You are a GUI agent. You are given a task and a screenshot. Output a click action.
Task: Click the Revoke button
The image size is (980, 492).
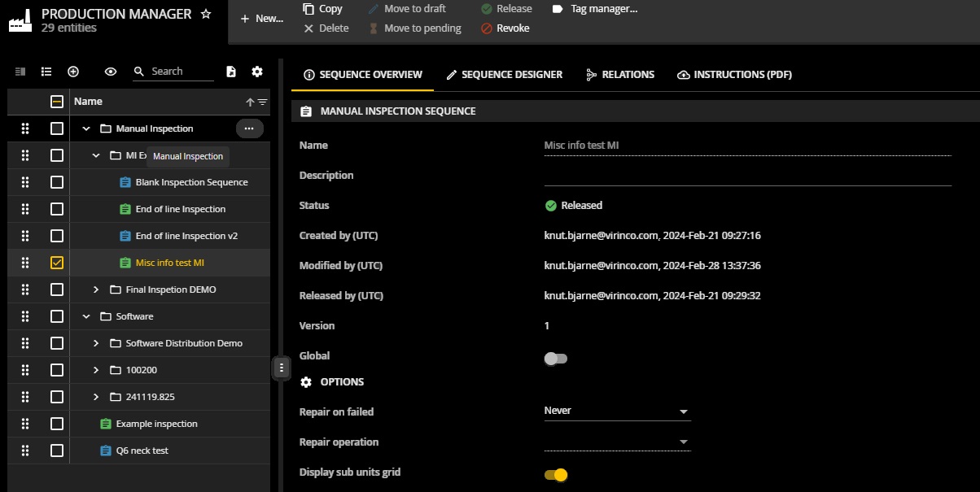[505, 28]
